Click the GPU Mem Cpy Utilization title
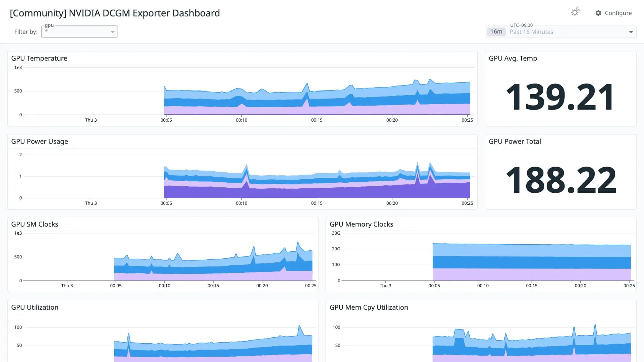Image resolution: width=644 pixels, height=362 pixels. click(x=369, y=307)
